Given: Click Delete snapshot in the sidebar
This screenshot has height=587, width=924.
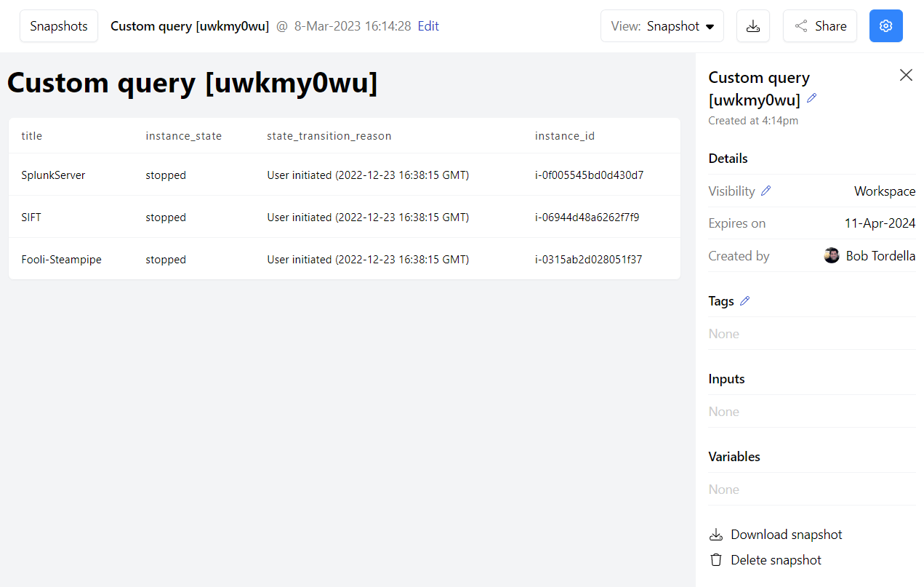Looking at the screenshot, I should point(776,559).
